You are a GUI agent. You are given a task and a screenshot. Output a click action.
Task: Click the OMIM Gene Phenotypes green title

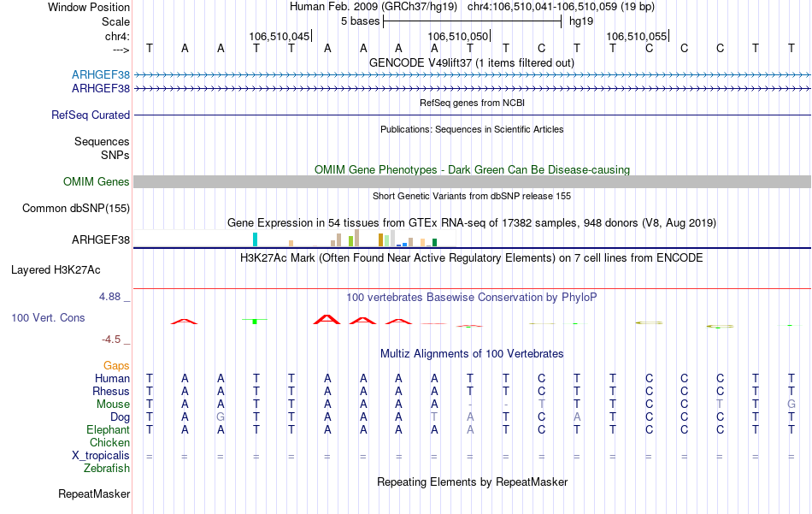[x=473, y=170]
